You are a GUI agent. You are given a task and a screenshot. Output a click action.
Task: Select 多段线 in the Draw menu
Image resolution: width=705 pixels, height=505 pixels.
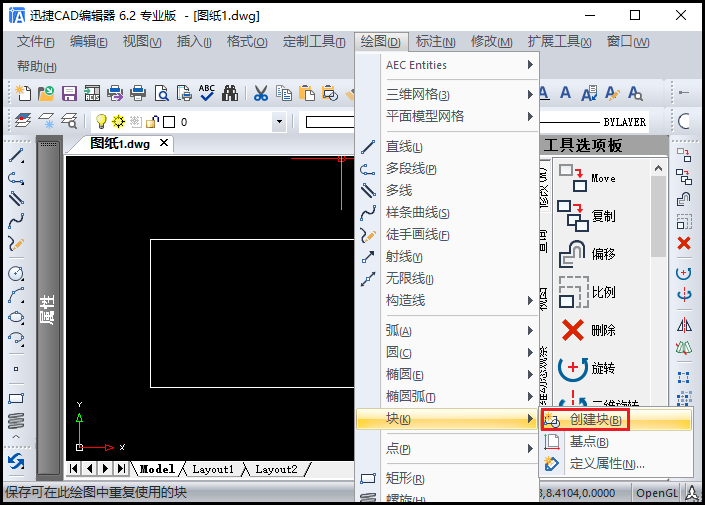tap(448, 169)
